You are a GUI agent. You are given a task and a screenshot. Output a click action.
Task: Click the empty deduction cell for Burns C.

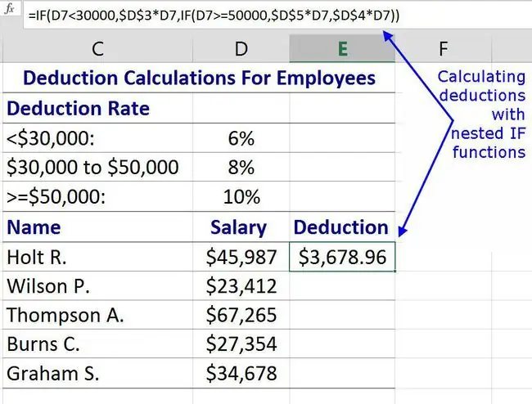342,343
